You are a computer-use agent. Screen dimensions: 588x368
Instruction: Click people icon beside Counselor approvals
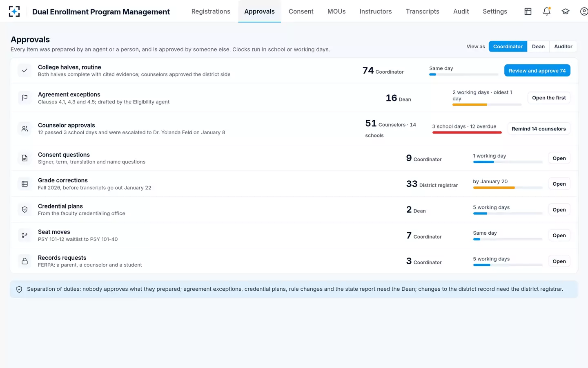24,129
